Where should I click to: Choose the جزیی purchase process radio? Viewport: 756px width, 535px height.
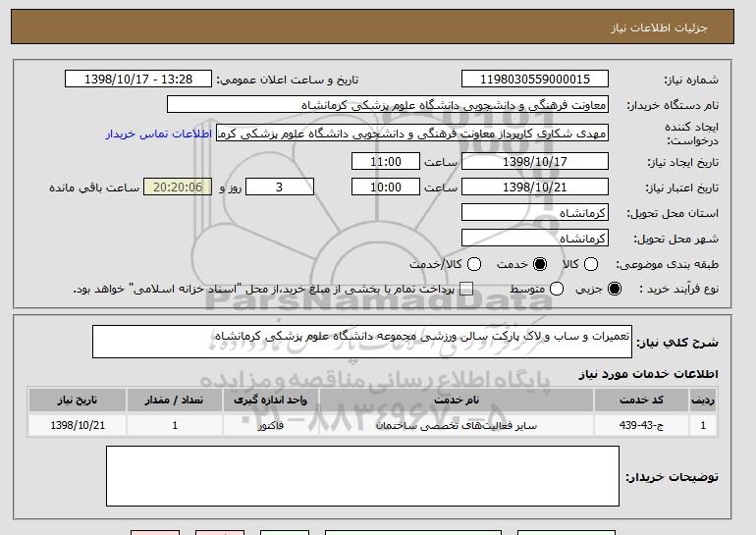(615, 290)
